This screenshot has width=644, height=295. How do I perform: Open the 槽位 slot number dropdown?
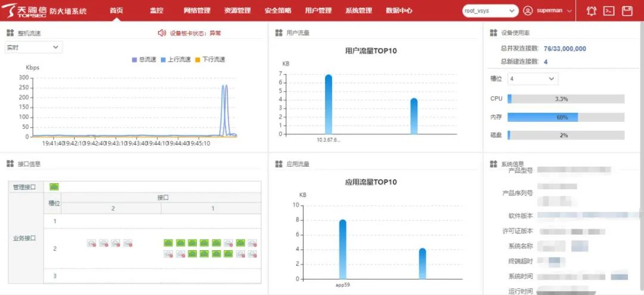(x=532, y=79)
